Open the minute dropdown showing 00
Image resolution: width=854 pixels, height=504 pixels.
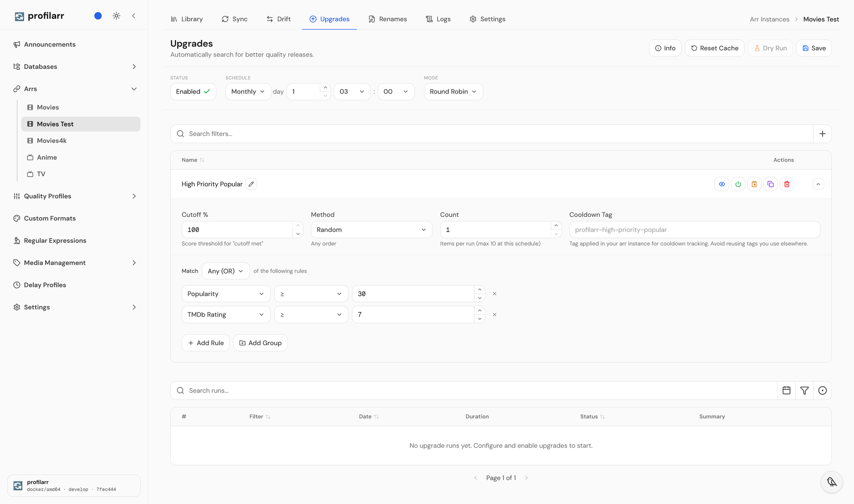pyautogui.click(x=396, y=92)
